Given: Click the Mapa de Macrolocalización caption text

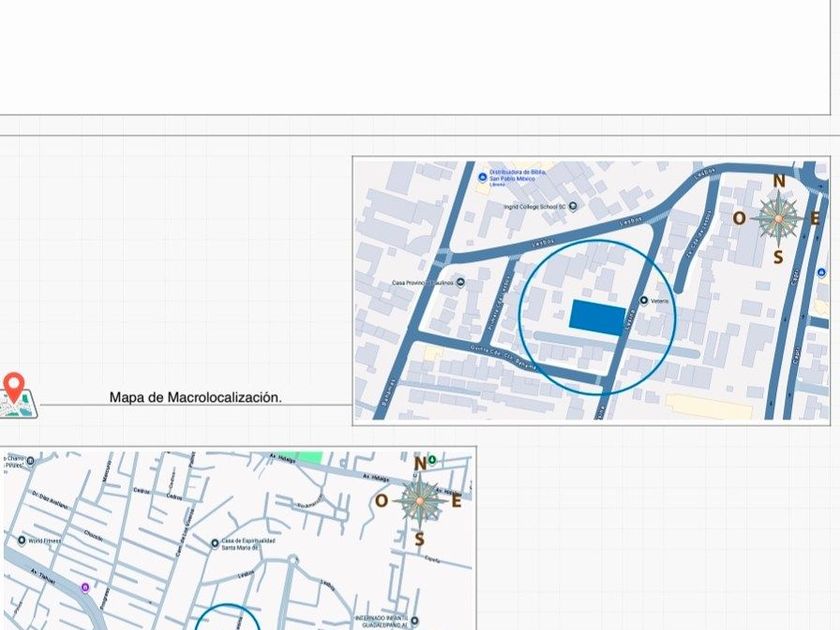Looking at the screenshot, I should point(196,398).
